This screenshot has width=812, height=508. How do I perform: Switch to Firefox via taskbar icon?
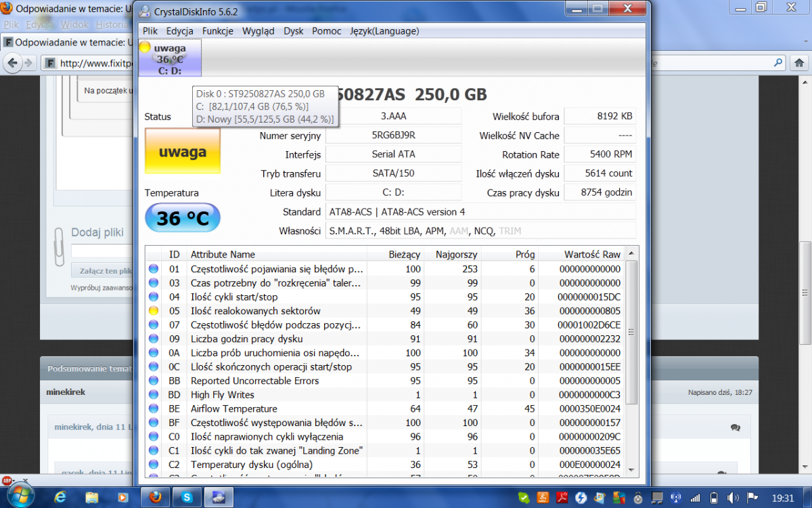pos(155,498)
